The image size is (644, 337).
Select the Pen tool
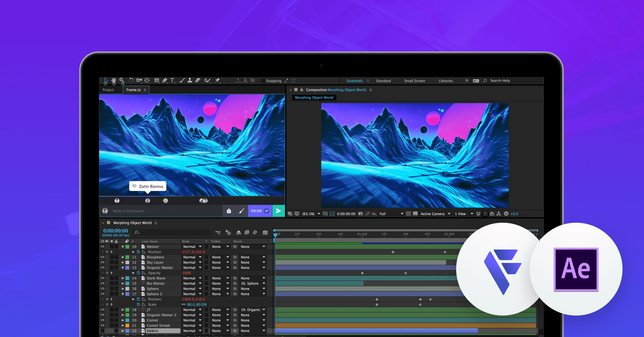164,80
